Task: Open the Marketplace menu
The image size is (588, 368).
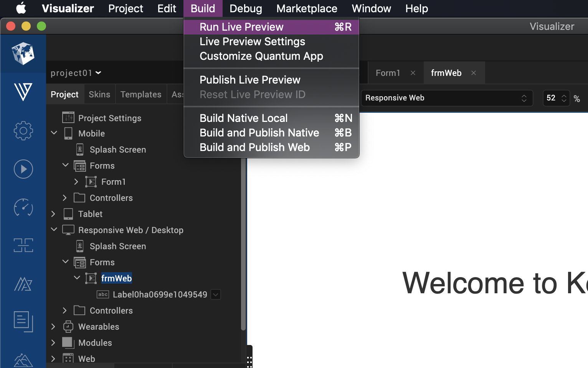Action: (x=307, y=8)
